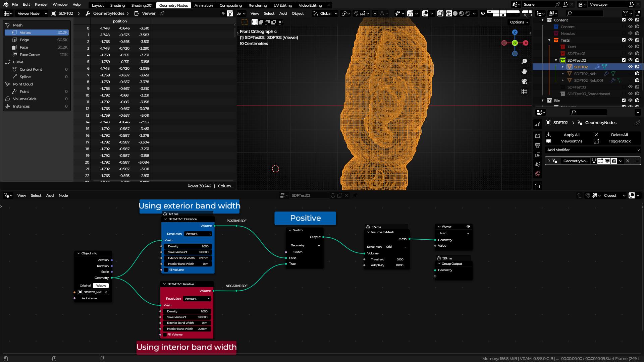Zoom viewport with the magnifier gizmo
The height and width of the screenshot is (362, 644).
[x=524, y=61]
